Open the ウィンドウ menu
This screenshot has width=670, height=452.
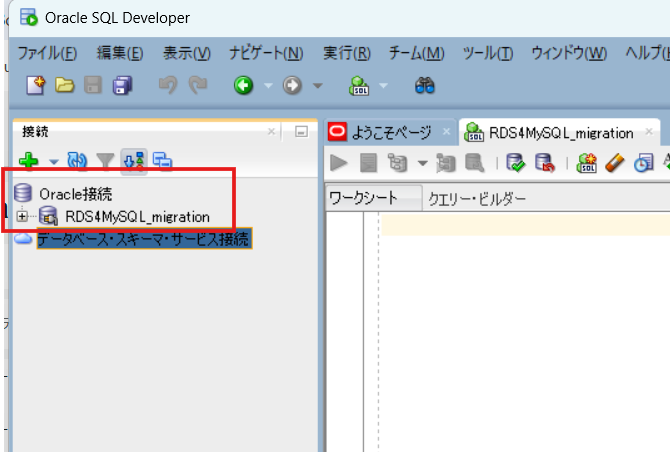coord(569,53)
